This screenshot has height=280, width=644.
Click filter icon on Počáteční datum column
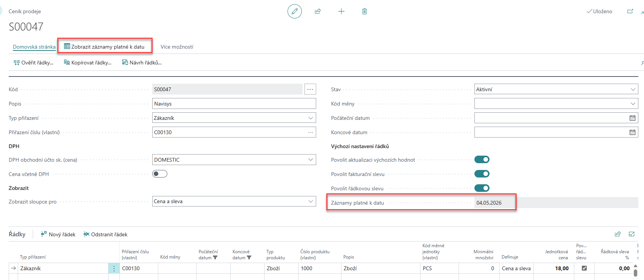tap(215, 258)
